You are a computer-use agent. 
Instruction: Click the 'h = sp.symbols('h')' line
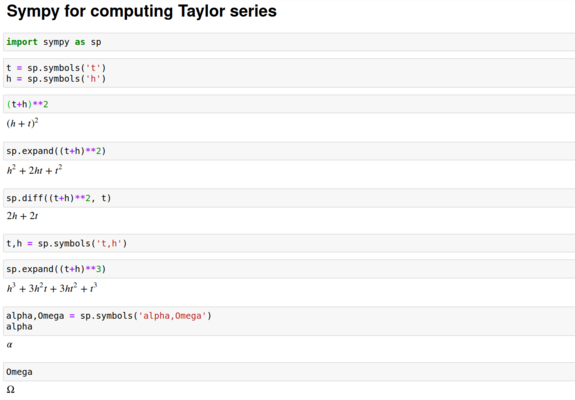(56, 79)
